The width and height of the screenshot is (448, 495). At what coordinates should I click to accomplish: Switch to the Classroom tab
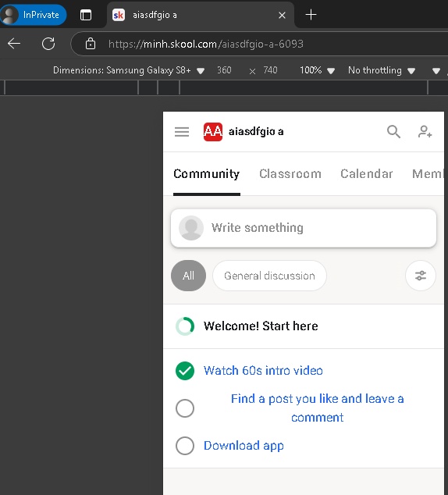pyautogui.click(x=290, y=174)
